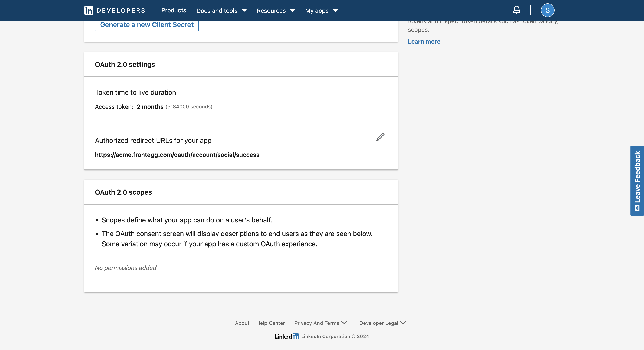Expand the Docs and tools menu

click(221, 10)
